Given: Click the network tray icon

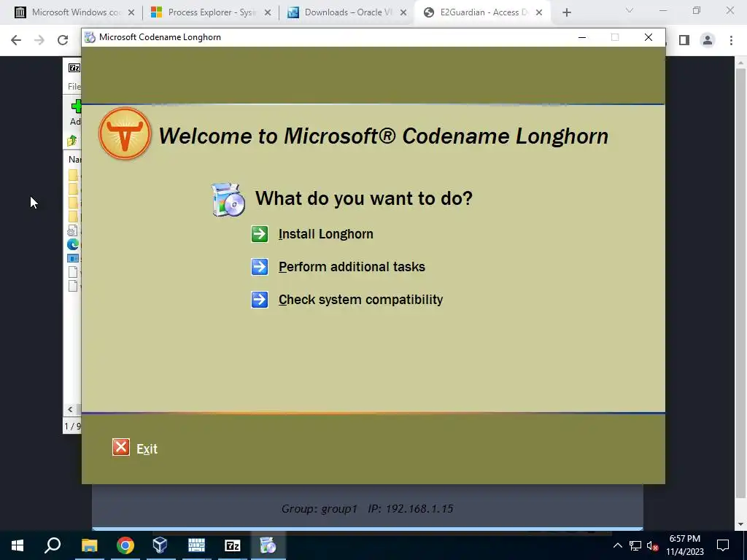Looking at the screenshot, I should click(635, 545).
